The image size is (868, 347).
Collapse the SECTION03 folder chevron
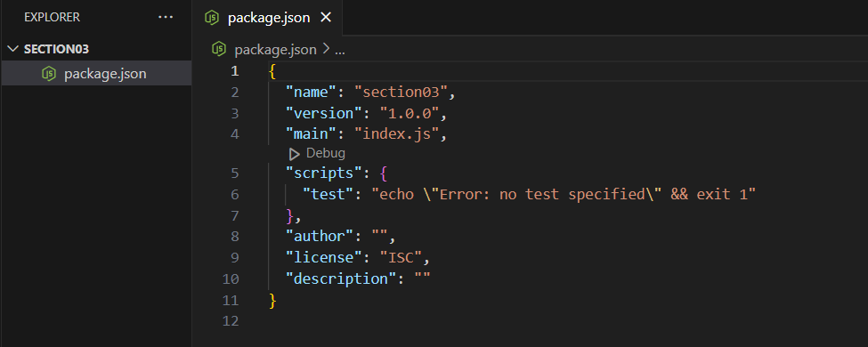(12, 49)
